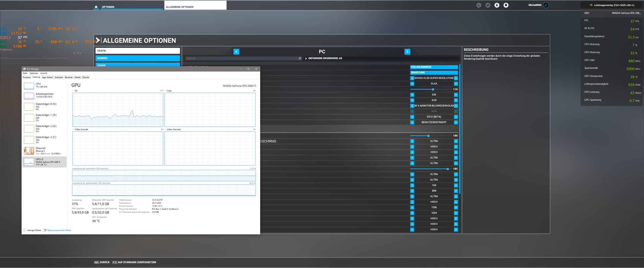Open Ressourcenmonitor öffnen link
The image size is (644, 268).
point(59,230)
